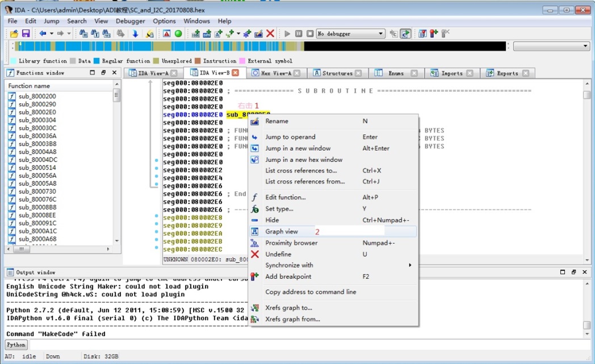Screen dimensions: 595x364
Task: Click the green arrow refresh toolbar icon
Action: tap(405, 33)
